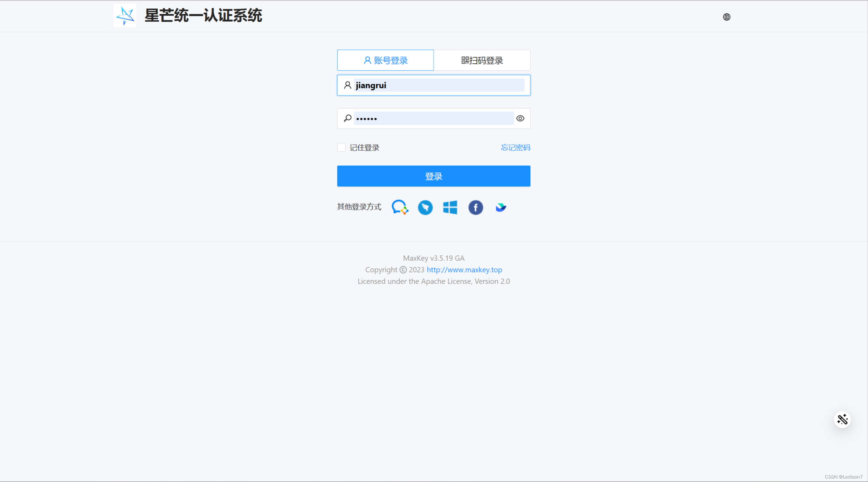Screen dimensions: 868x482
Task: Click the user icon in username field
Action: pyautogui.click(x=347, y=85)
